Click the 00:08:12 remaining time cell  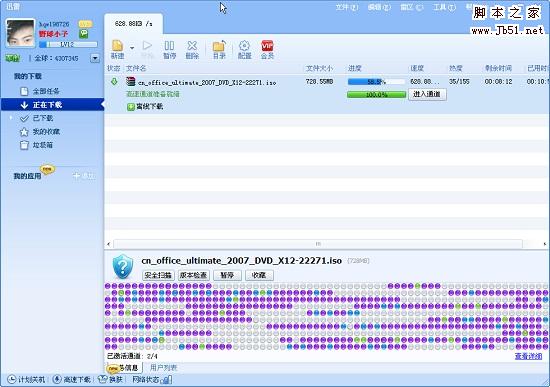(498, 82)
